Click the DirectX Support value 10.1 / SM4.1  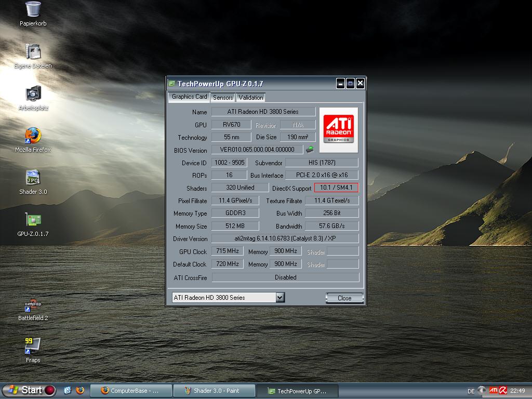(336, 188)
